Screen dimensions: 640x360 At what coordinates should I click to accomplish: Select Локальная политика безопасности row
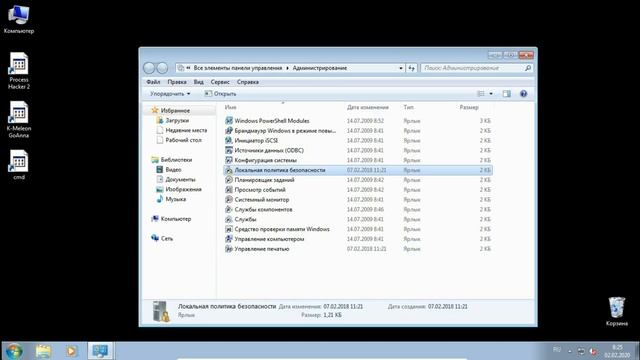point(358,170)
